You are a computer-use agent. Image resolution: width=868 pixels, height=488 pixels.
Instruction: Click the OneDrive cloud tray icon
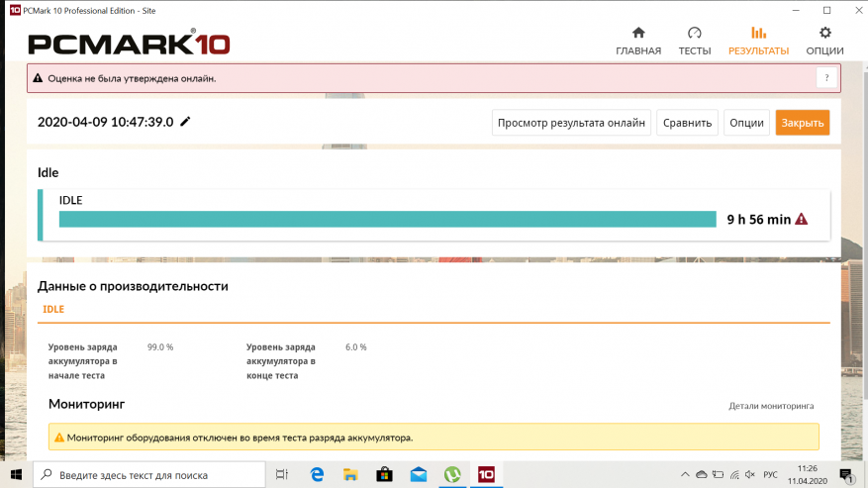click(702, 475)
